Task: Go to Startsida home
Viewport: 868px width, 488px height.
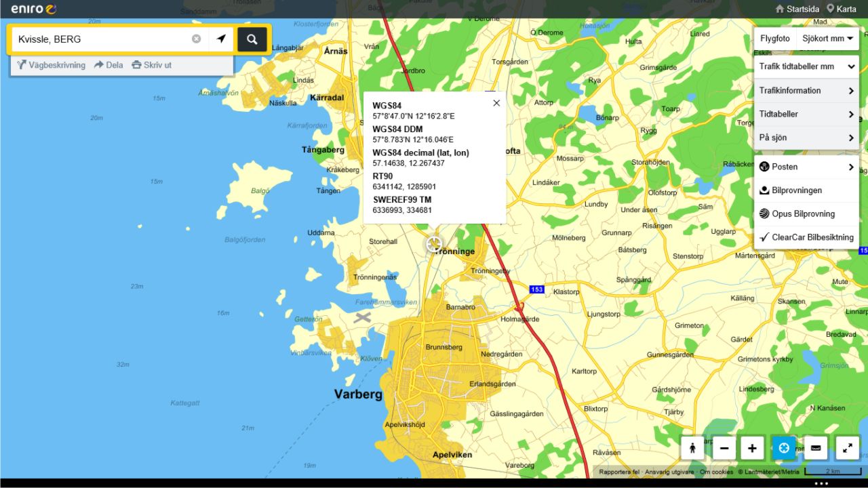Action: (797, 9)
